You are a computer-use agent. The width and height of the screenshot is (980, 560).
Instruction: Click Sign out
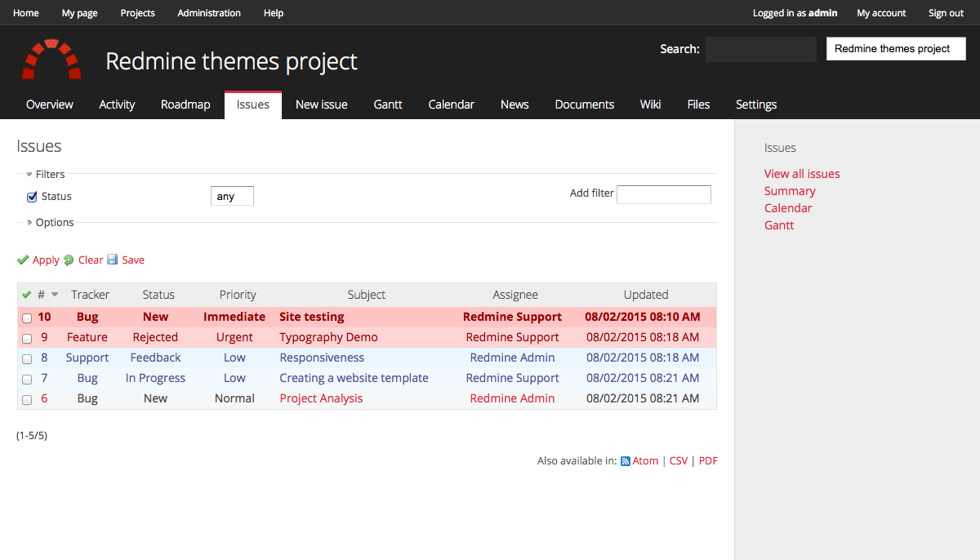pyautogui.click(x=946, y=13)
